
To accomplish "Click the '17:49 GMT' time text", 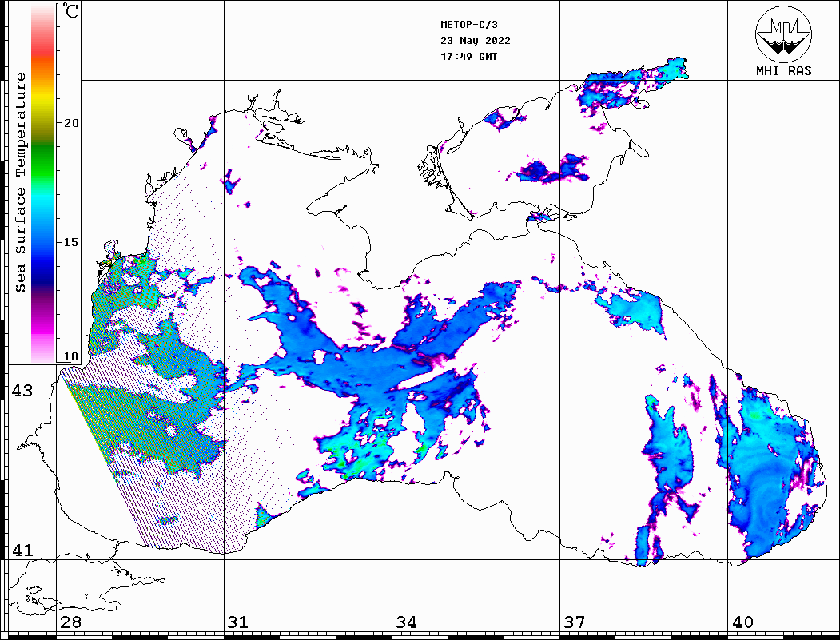I will 468,56.
